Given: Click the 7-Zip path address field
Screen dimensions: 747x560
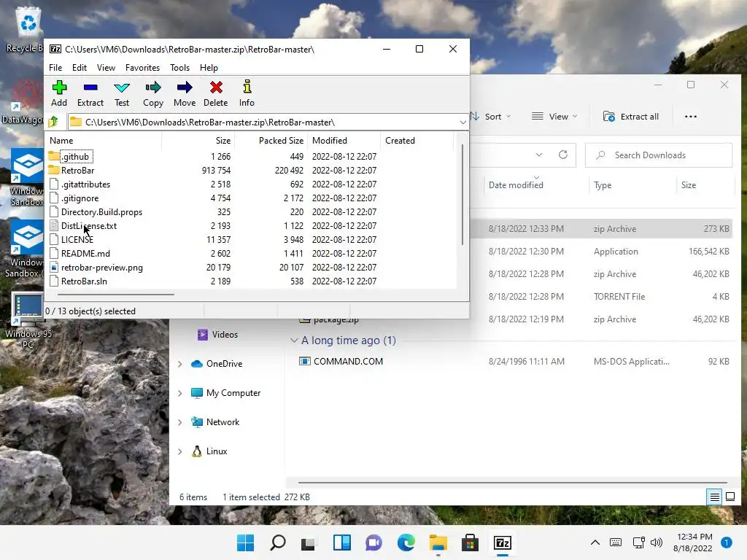Looking at the screenshot, I should point(268,122).
